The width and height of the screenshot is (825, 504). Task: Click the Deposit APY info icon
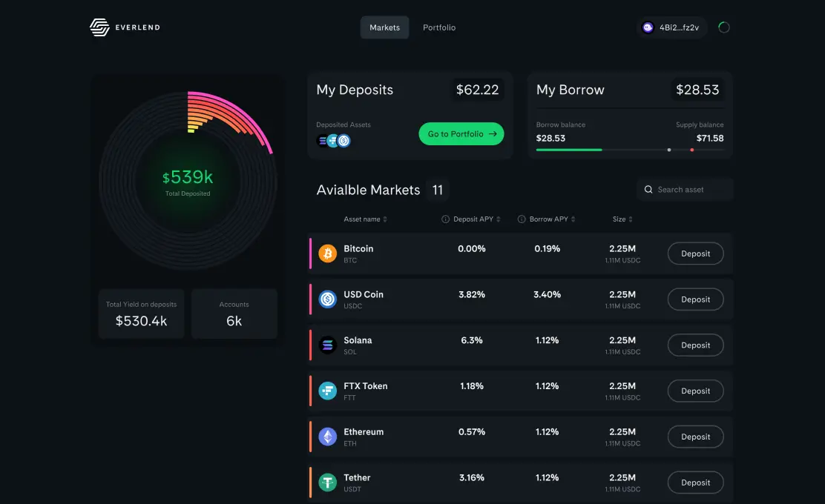click(x=445, y=219)
